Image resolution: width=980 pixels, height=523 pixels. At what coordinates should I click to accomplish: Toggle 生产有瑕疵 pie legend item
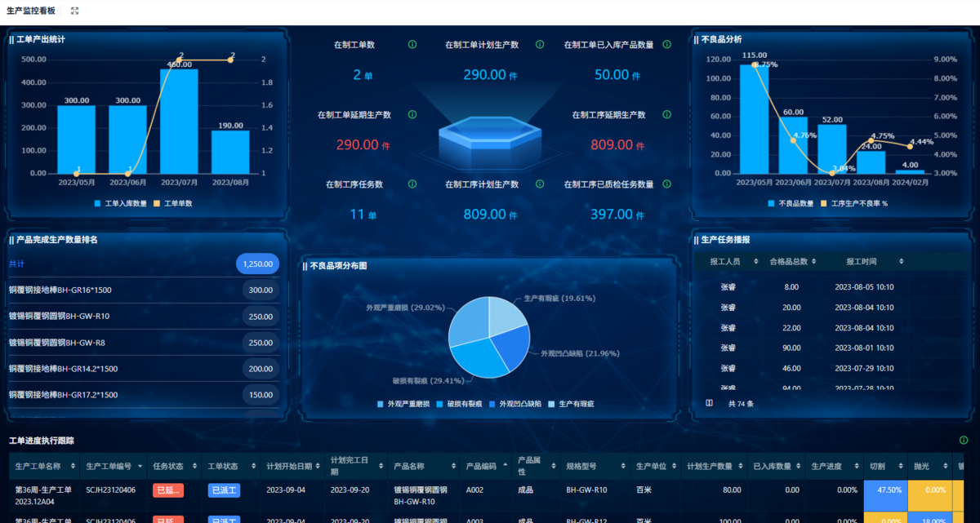pyautogui.click(x=571, y=404)
